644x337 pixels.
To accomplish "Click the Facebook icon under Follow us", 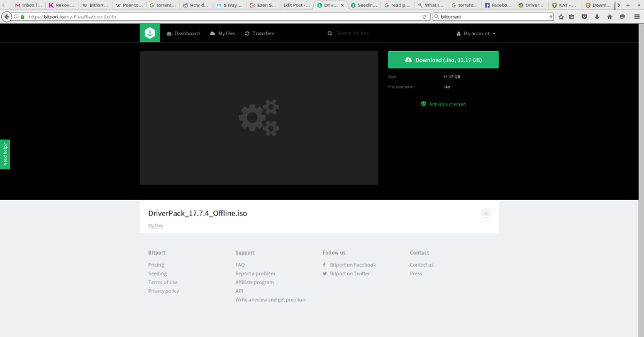I will click(x=324, y=265).
